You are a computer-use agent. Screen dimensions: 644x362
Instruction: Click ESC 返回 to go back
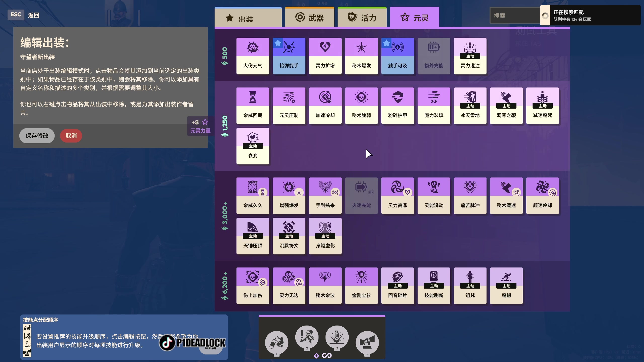[24, 15]
